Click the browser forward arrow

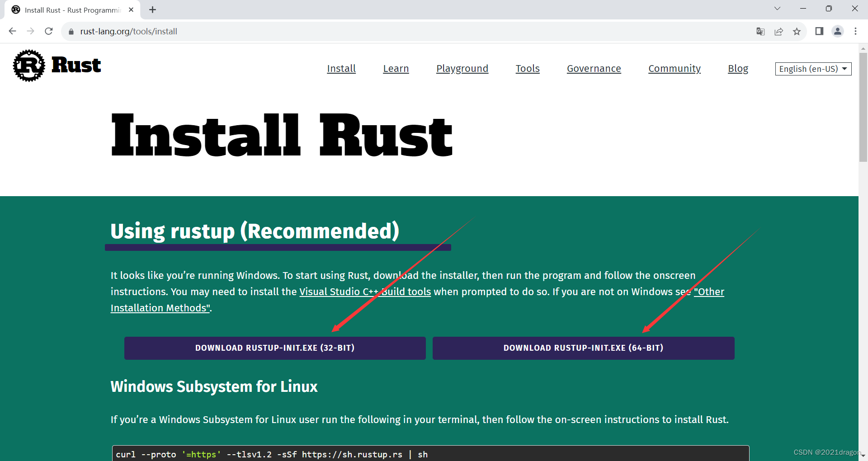[x=31, y=31]
